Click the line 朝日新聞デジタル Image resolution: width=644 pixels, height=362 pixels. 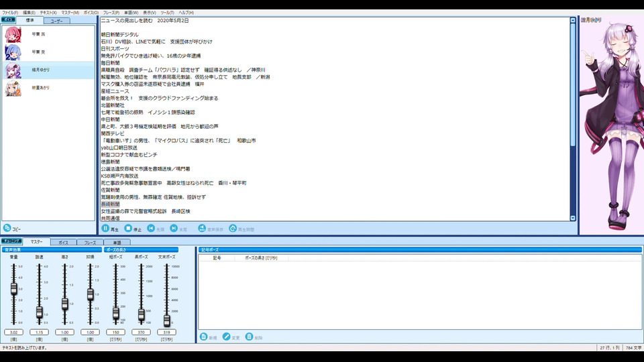click(119, 35)
